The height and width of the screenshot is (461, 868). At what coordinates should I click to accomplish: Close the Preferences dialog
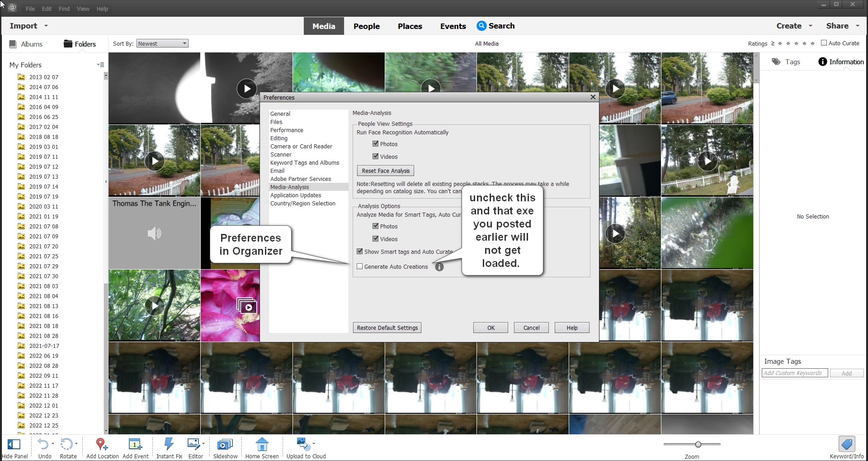(x=593, y=97)
